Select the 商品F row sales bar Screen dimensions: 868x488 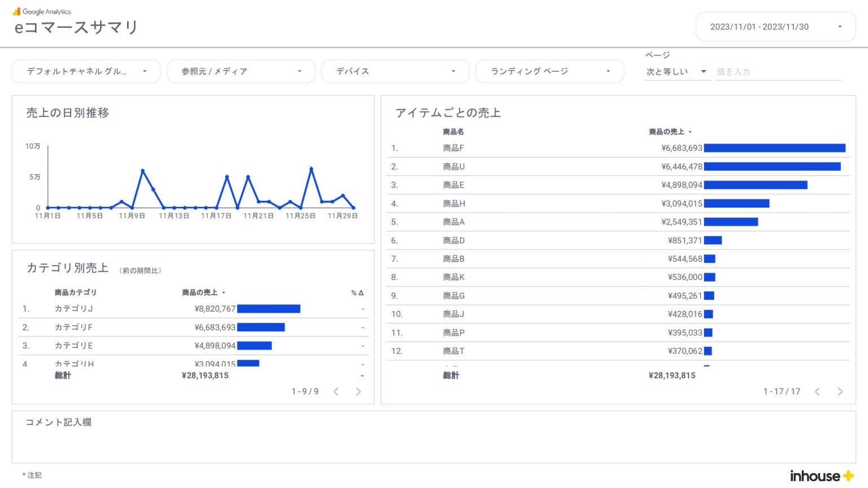[774, 148]
